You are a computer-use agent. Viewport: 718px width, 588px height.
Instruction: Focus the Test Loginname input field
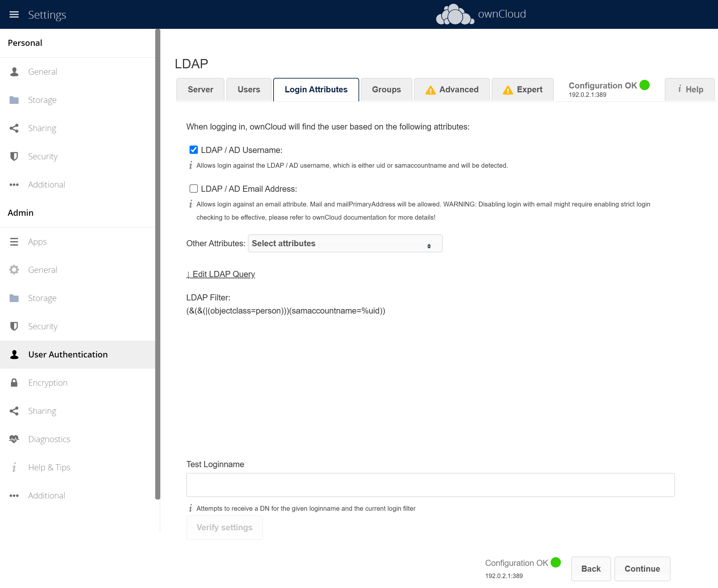coord(430,485)
